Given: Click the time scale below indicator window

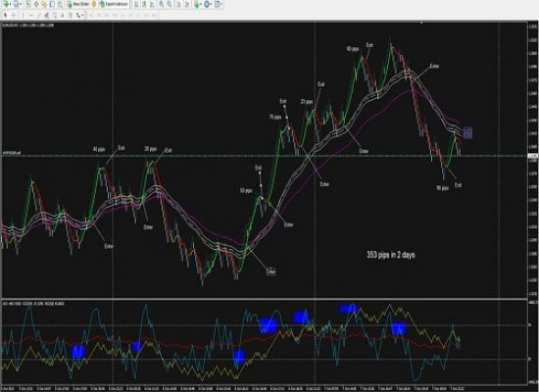Looking at the screenshot, I should coord(265,388).
